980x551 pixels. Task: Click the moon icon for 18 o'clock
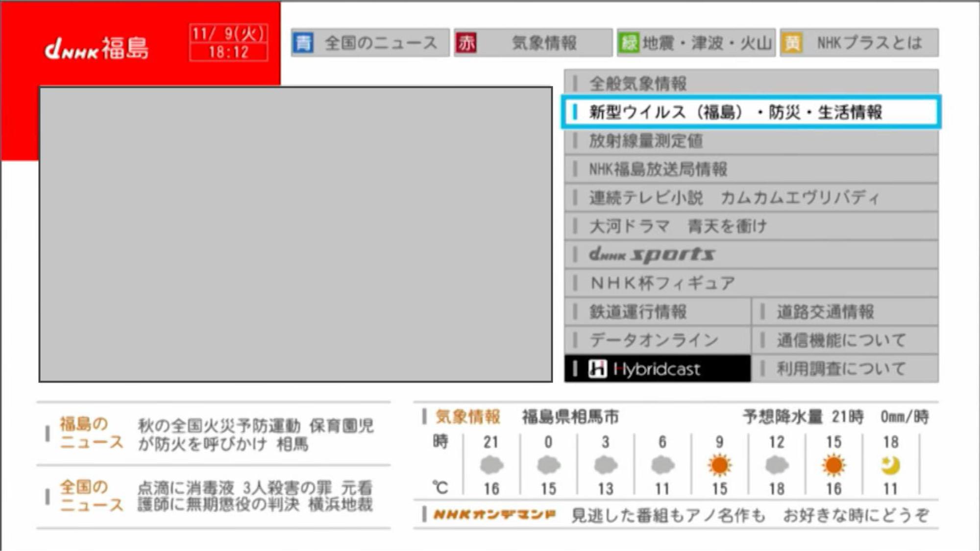pos(890,465)
